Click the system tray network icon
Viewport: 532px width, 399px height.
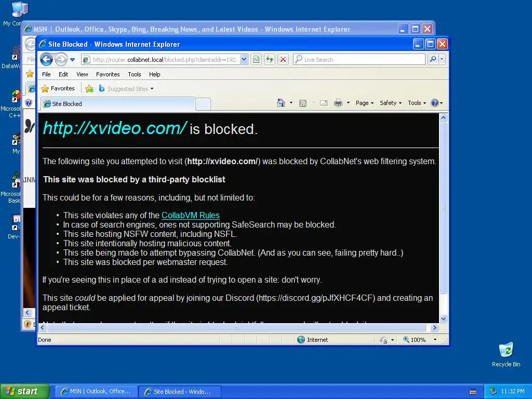click(494, 391)
